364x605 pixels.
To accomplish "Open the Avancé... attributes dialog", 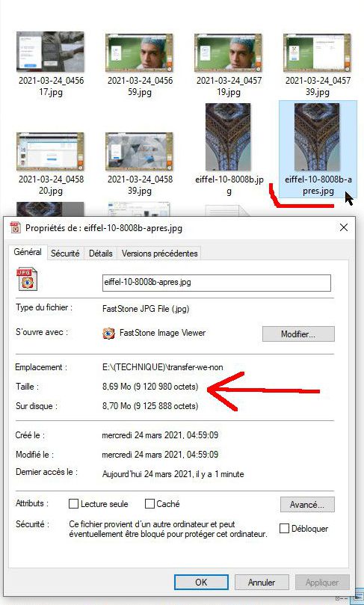I will (x=307, y=504).
